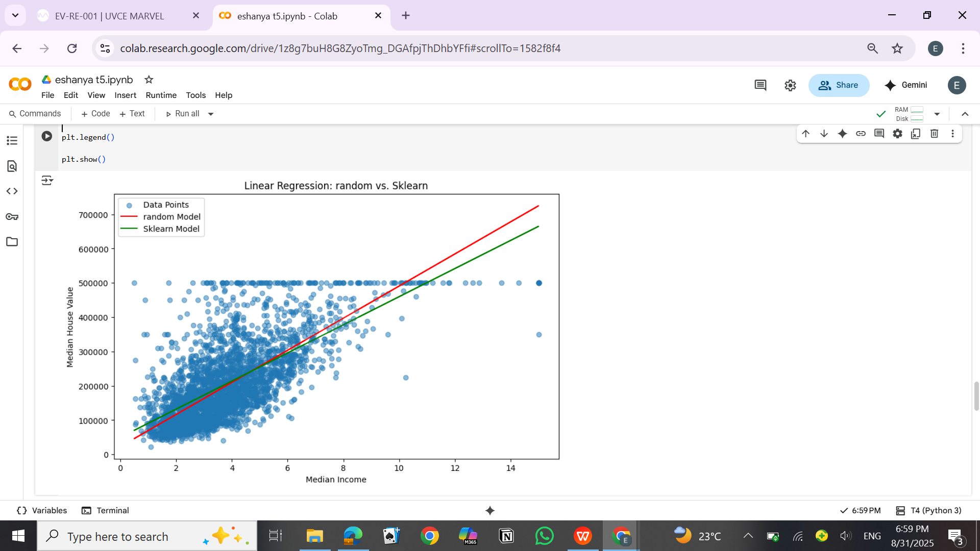The height and width of the screenshot is (551, 980).
Task: Collapse the header with chevron up
Action: coord(965,114)
